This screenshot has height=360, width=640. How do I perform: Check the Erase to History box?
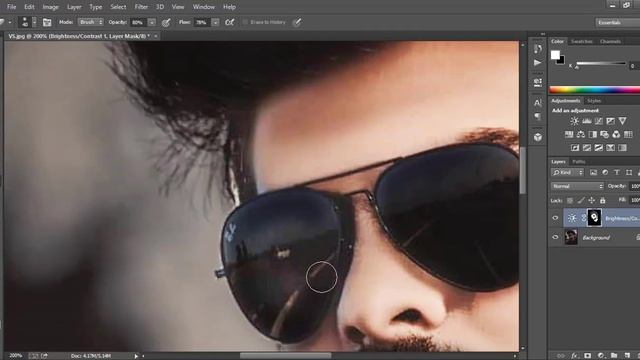245,22
